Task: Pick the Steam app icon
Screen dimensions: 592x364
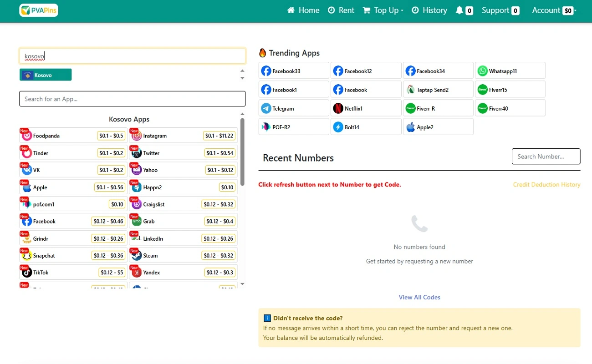Action: point(137,255)
